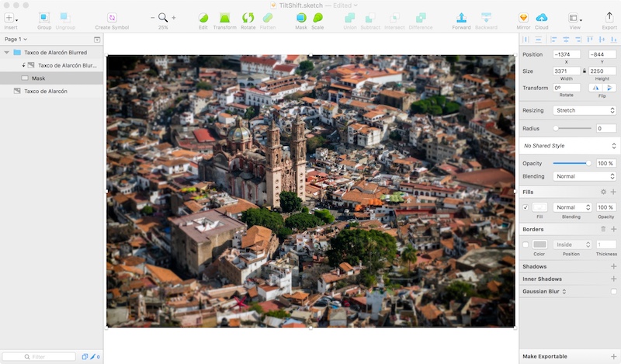
Task: Click the Opacity slider
Action: (571, 163)
